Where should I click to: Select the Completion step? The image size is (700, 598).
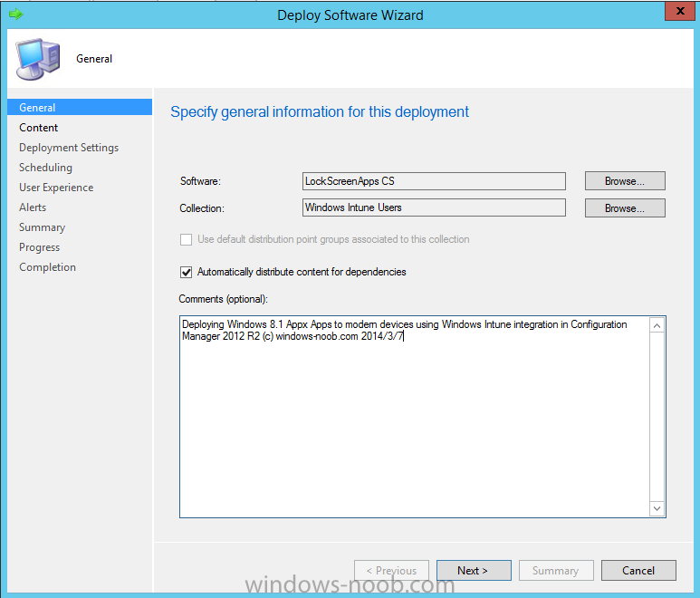pos(47,267)
